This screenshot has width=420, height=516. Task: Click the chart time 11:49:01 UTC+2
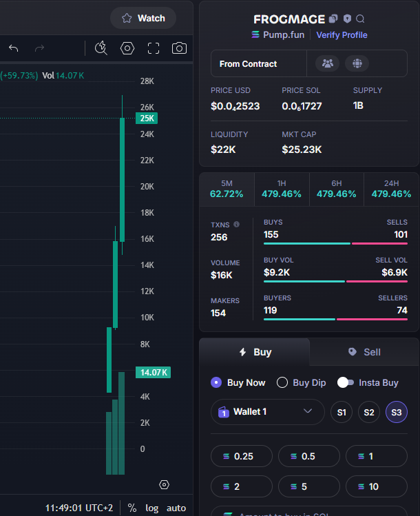coord(79,508)
